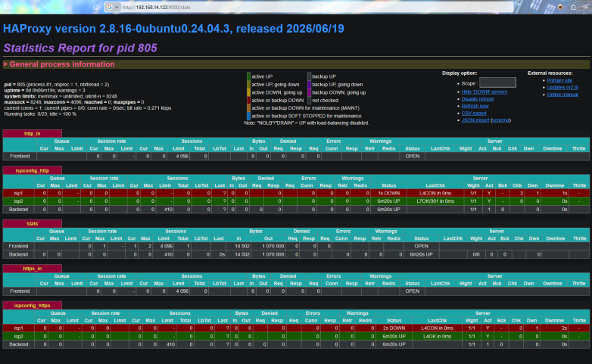Click the Frontend row label in https_in table
The height and width of the screenshot is (364, 592).
pyautogui.click(x=20, y=291)
